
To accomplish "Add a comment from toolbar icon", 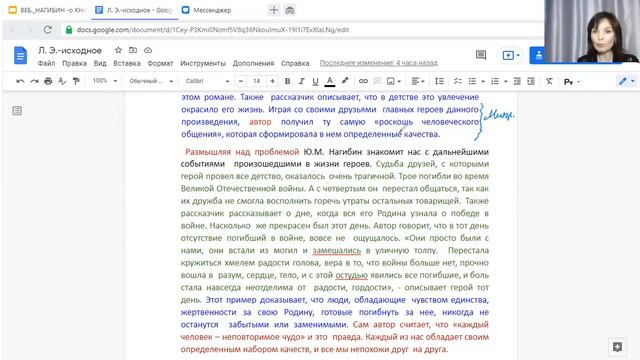I will tap(377, 81).
